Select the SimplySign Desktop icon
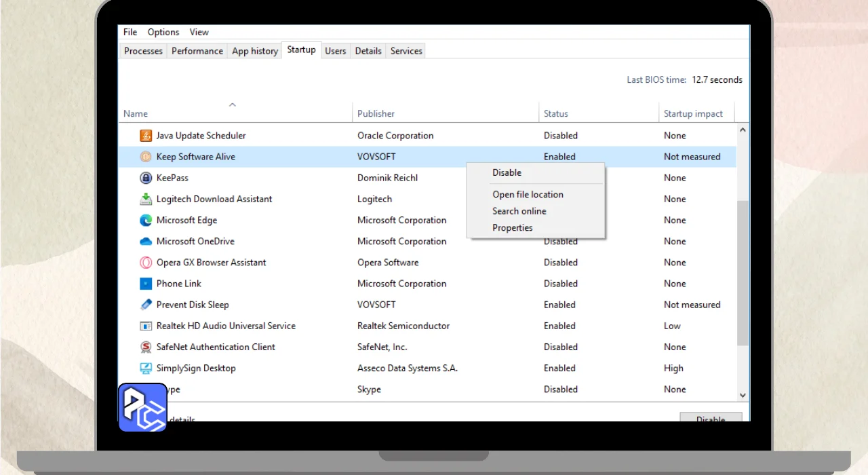Screen dimensions: 868x475 click(x=145, y=368)
